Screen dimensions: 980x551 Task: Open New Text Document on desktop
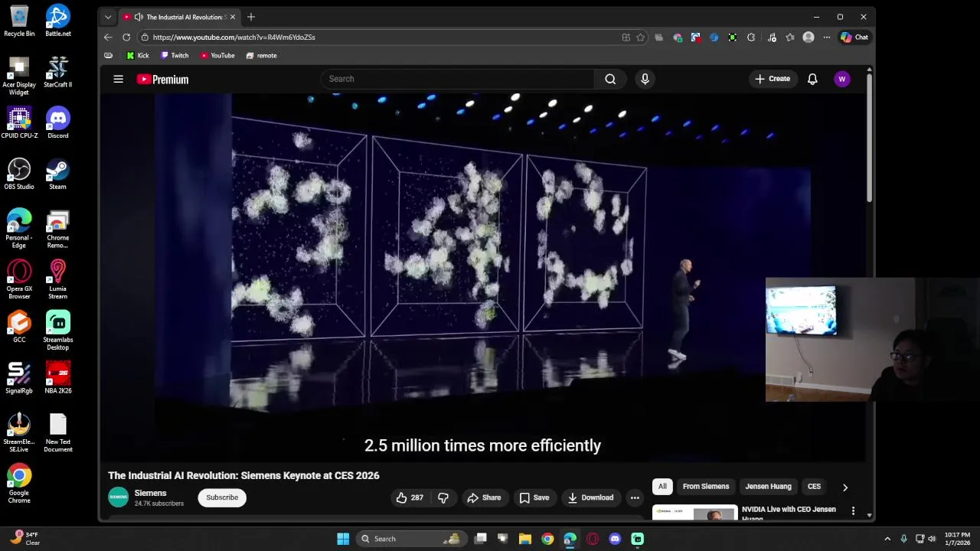click(x=58, y=432)
